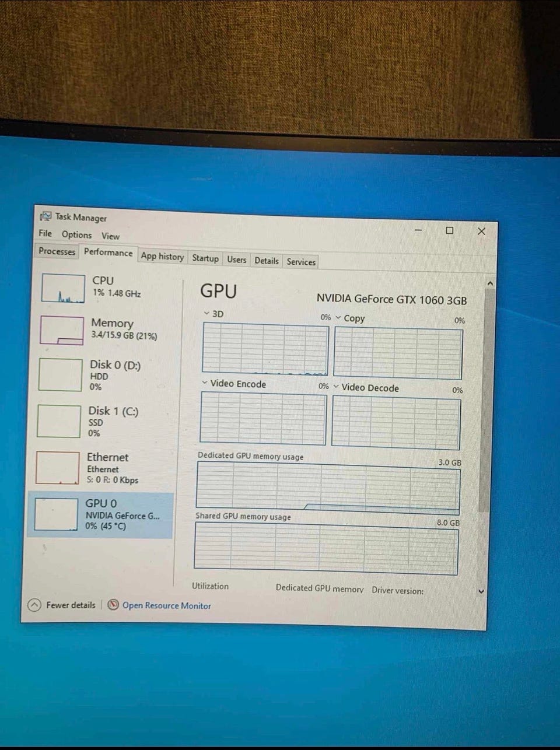Click the Ethernet S: 0 R: 0 Kbps text
560x750 pixels.
point(113,480)
